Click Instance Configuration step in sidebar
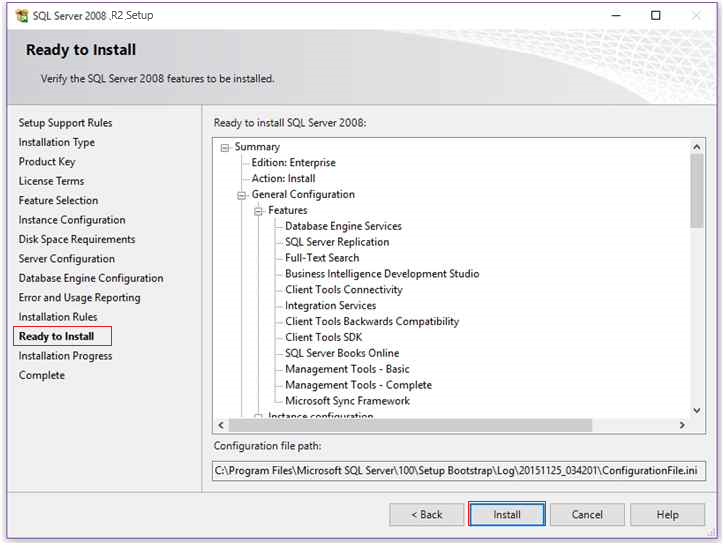Viewport: 724px width, 545px height. point(72,220)
